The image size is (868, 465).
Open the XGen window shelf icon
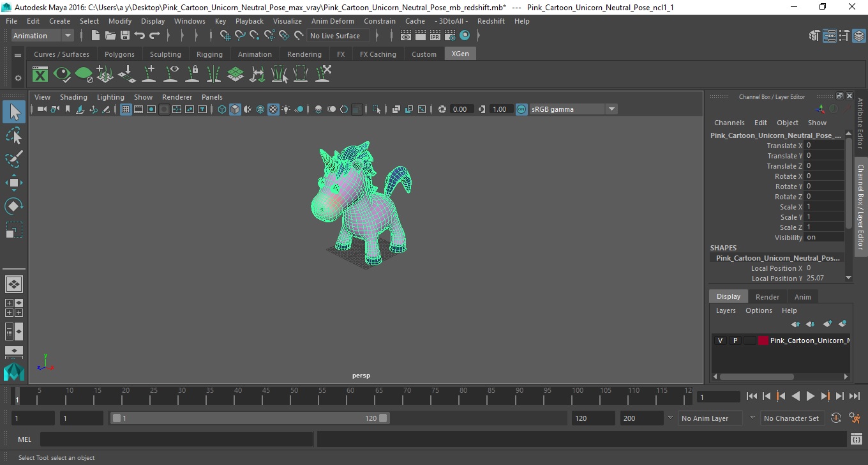[40, 74]
